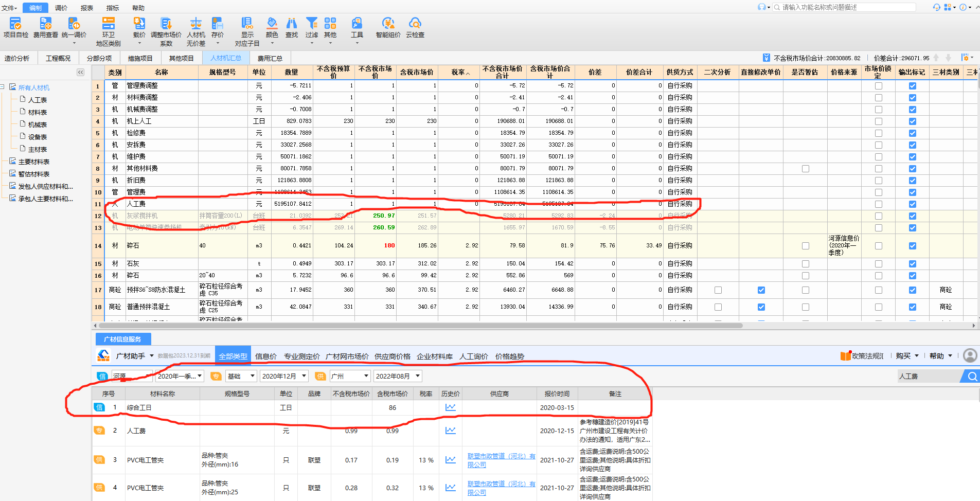980x501 pixels.
Task: Toggle 二次分析 checkbox for 普通预拌混凝土 row
Action: pos(718,307)
